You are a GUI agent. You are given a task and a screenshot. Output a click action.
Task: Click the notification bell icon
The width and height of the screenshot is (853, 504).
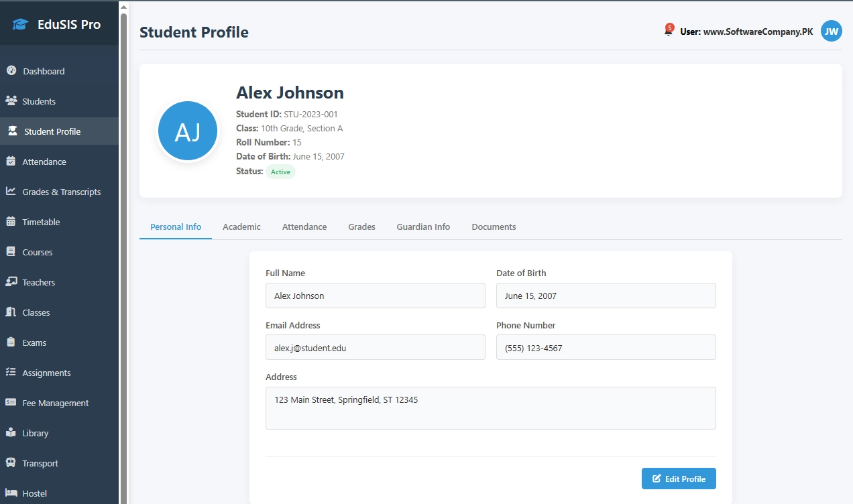coord(668,31)
